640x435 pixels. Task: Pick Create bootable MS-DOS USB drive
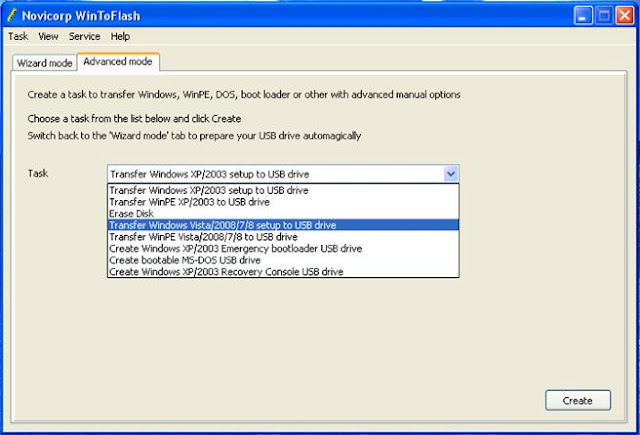[283, 260]
